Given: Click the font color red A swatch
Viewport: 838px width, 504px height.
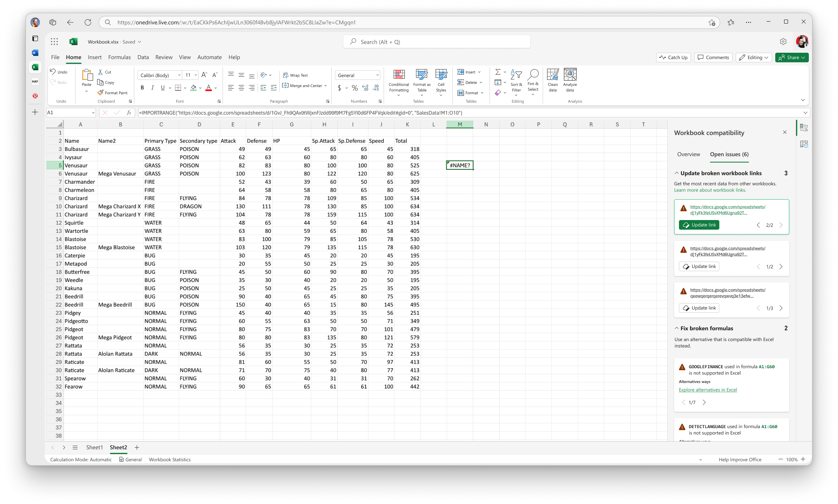Looking at the screenshot, I should 208,88.
